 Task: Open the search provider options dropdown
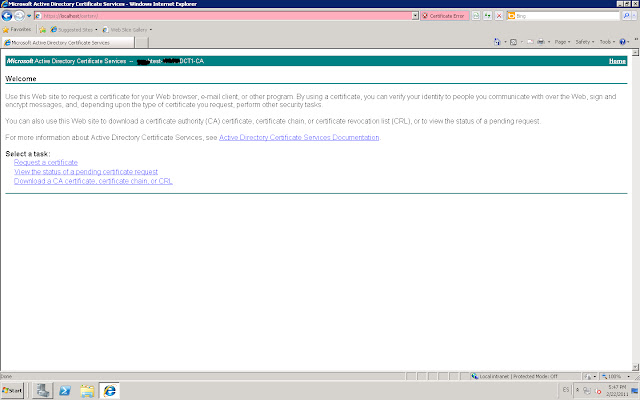coord(634,16)
